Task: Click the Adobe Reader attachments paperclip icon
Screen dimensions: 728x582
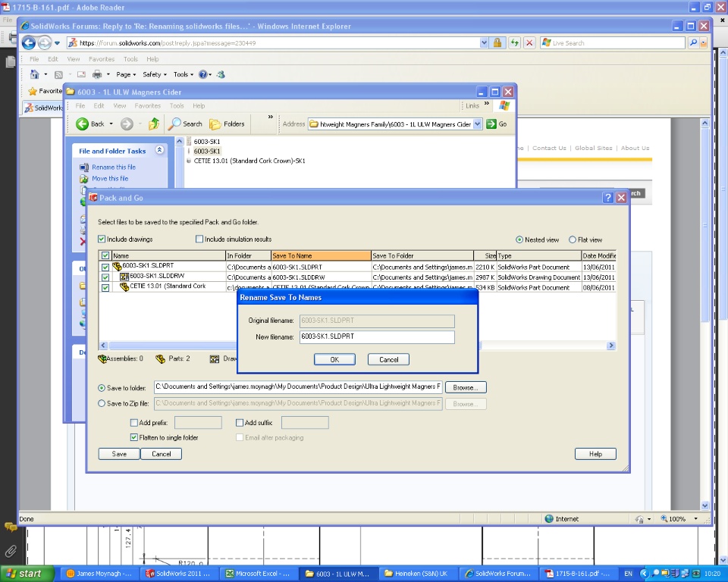Action: (x=10, y=552)
